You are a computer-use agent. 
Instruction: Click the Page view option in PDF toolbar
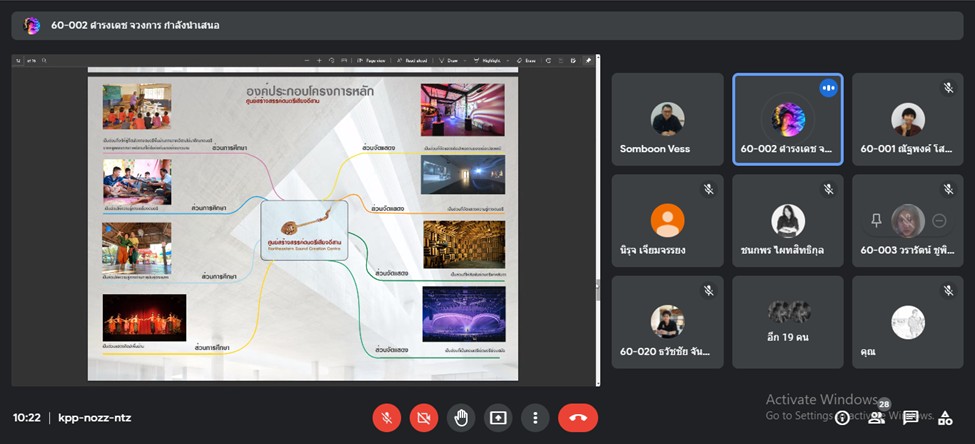click(x=375, y=60)
